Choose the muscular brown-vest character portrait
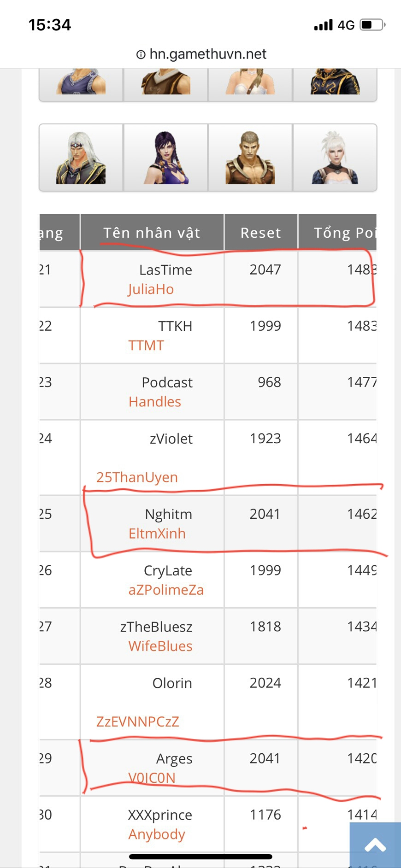 pyautogui.click(x=250, y=158)
